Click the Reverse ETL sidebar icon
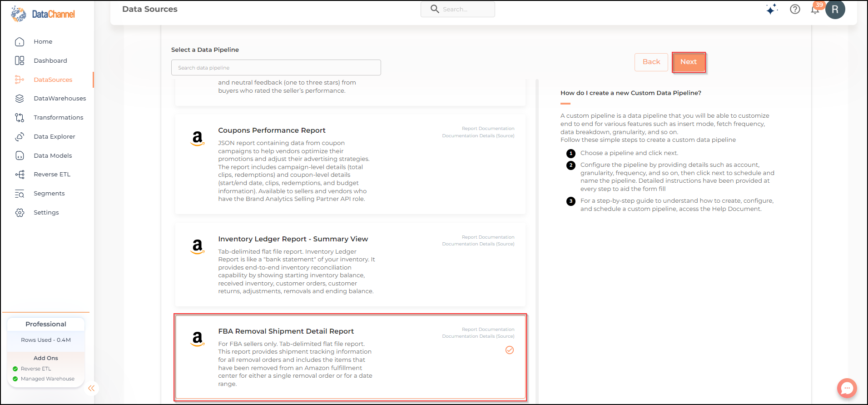The width and height of the screenshot is (868, 405). tap(20, 174)
